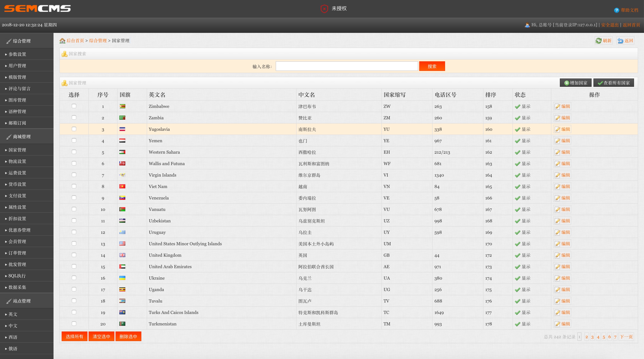
Task: Open 物流设置 in the sidebar
Action: pyautogui.click(x=17, y=161)
